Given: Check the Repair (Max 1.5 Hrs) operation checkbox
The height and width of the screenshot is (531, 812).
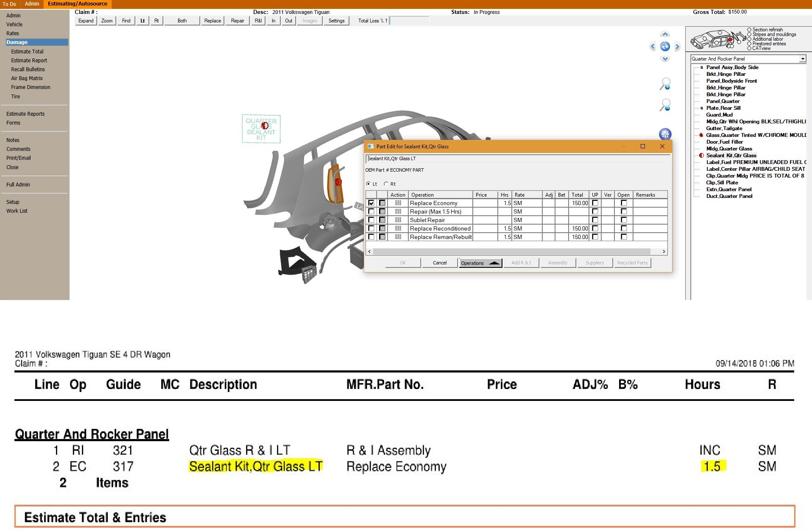Looking at the screenshot, I should pos(371,211).
